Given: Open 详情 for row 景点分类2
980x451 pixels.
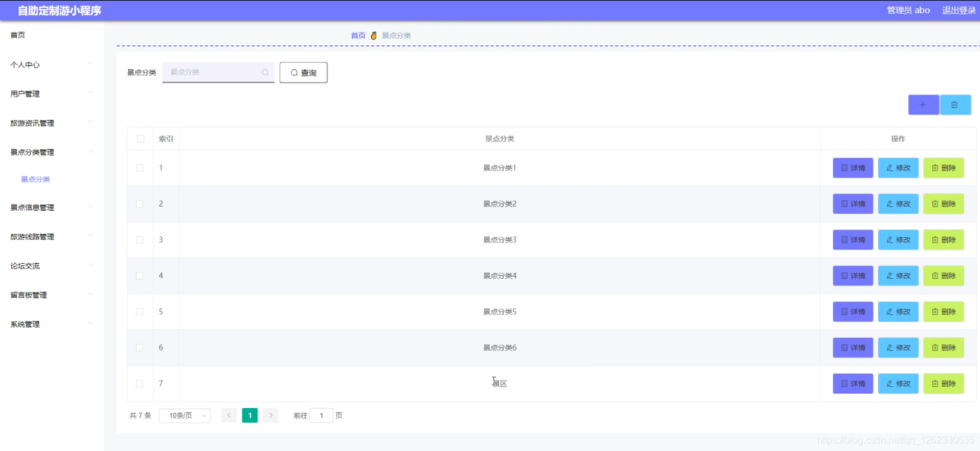Looking at the screenshot, I should click(853, 204).
